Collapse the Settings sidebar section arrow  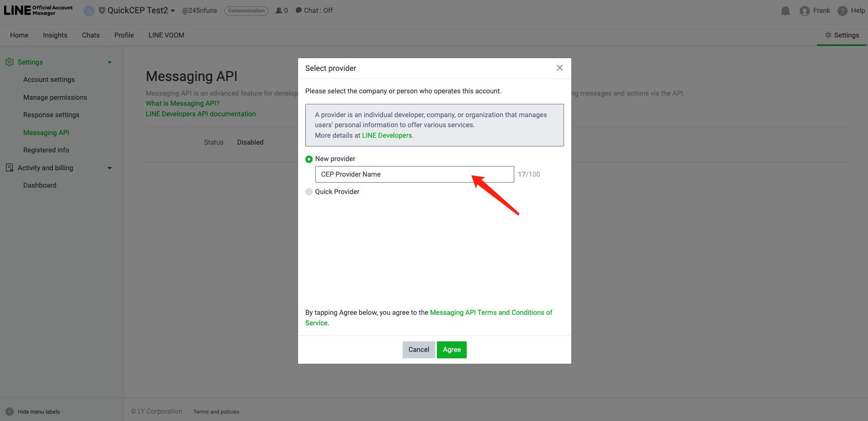tap(110, 62)
